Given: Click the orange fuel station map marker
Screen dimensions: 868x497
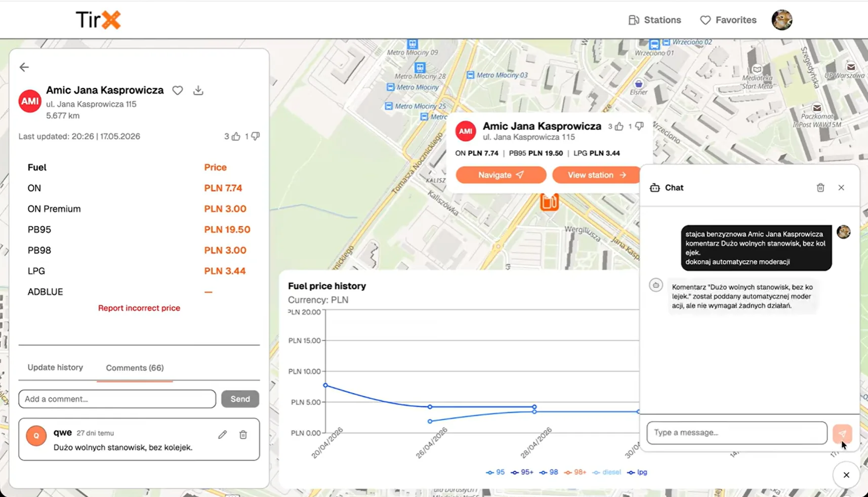Looking at the screenshot, I should point(549,202).
